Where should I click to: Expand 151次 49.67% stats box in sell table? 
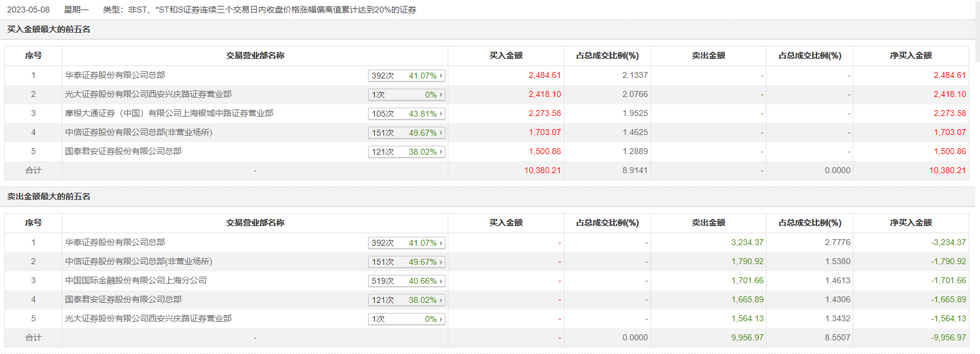[x=407, y=262]
